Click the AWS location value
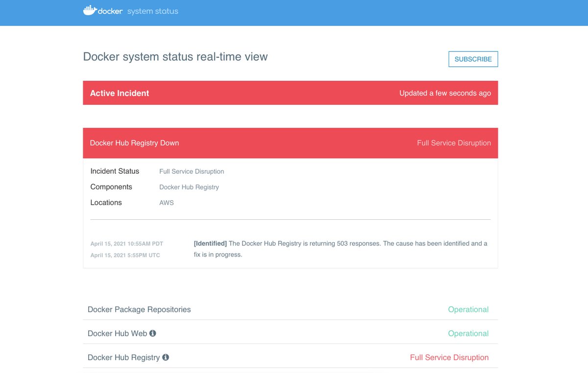The height and width of the screenshot is (373, 588). [x=167, y=203]
